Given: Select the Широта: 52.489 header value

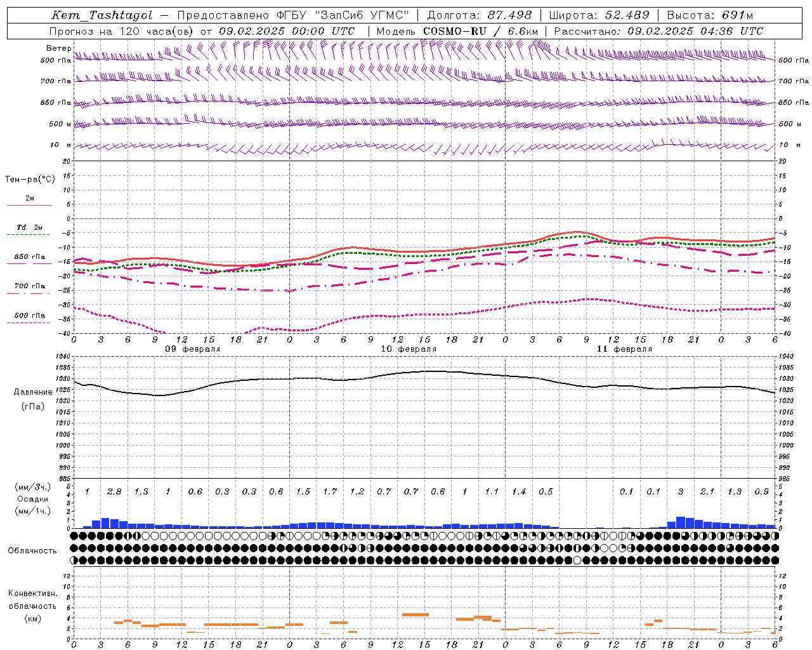Looking at the screenshot, I should [x=599, y=15].
